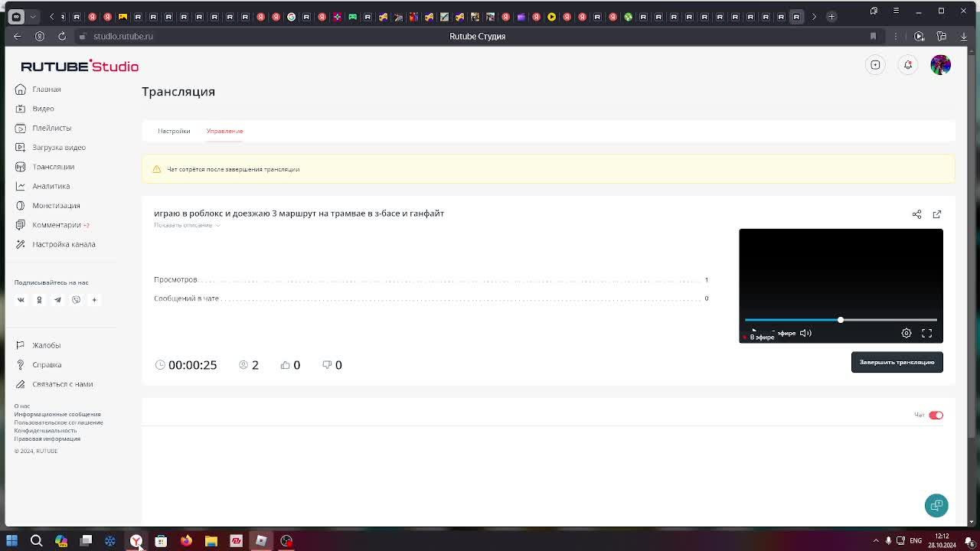Click the ENG language indicator
Image resolution: width=980 pixels, height=551 pixels.
click(915, 541)
